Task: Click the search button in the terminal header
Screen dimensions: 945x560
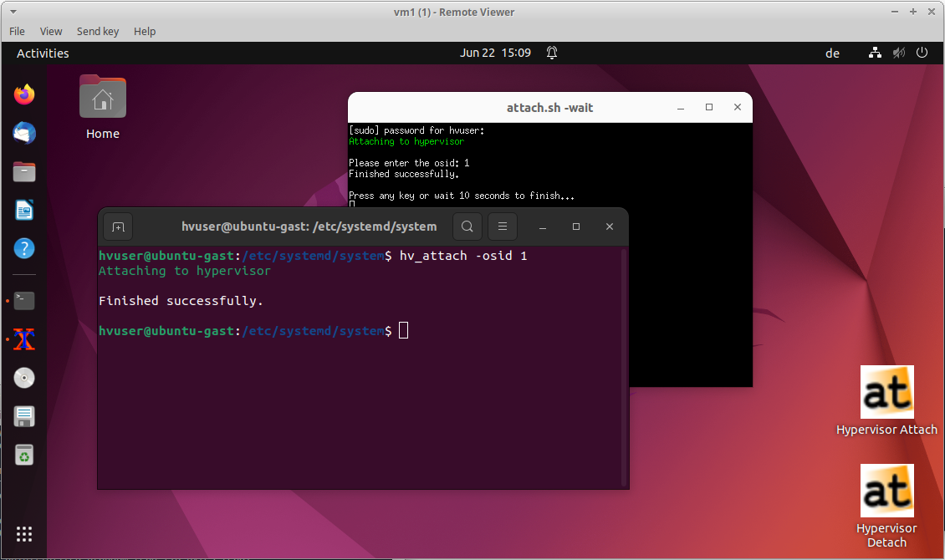Action: pos(467,227)
